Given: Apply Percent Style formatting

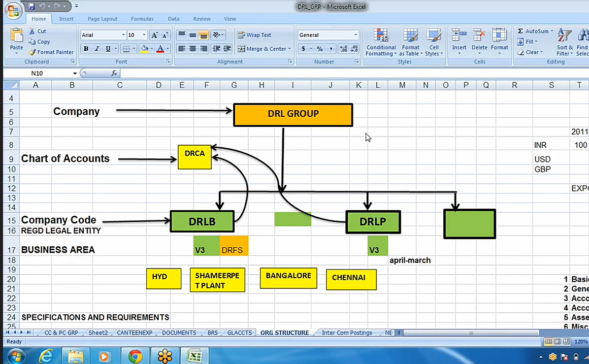Looking at the screenshot, I should tap(320, 48).
